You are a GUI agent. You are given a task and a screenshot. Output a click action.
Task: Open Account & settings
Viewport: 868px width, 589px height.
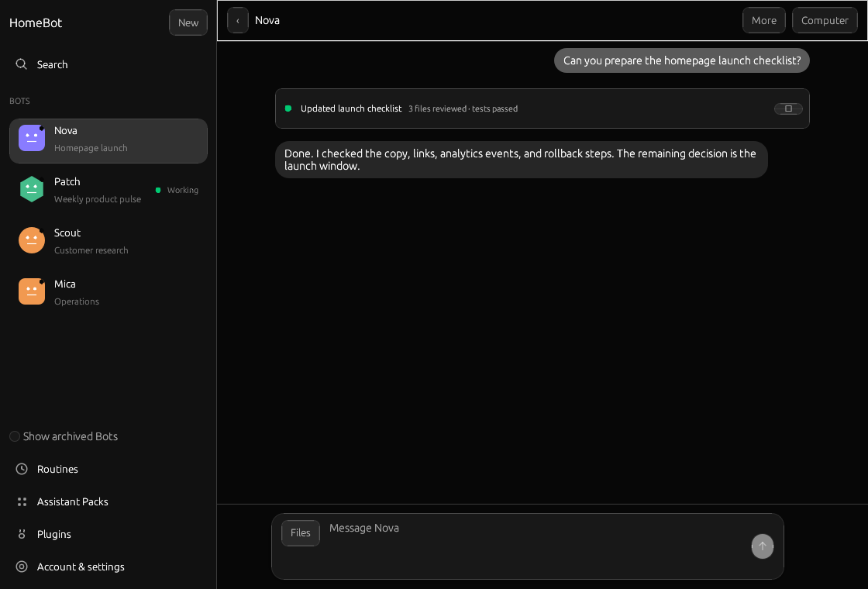[x=108, y=567]
